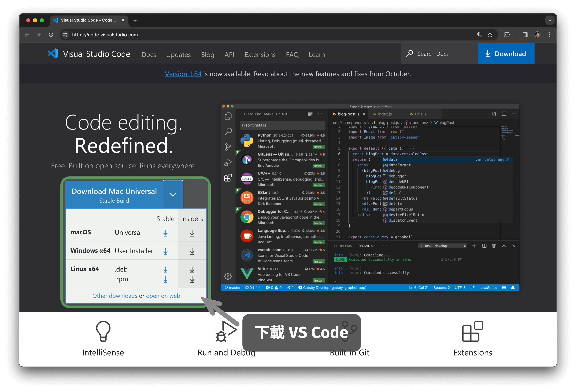Open the Download Mac Universal dropdown
Image resolution: width=576 pixels, height=392 pixels.
tap(173, 194)
